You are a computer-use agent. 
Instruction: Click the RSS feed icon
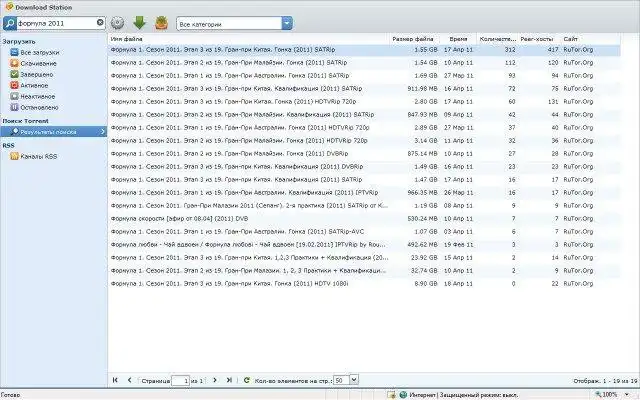[14, 156]
